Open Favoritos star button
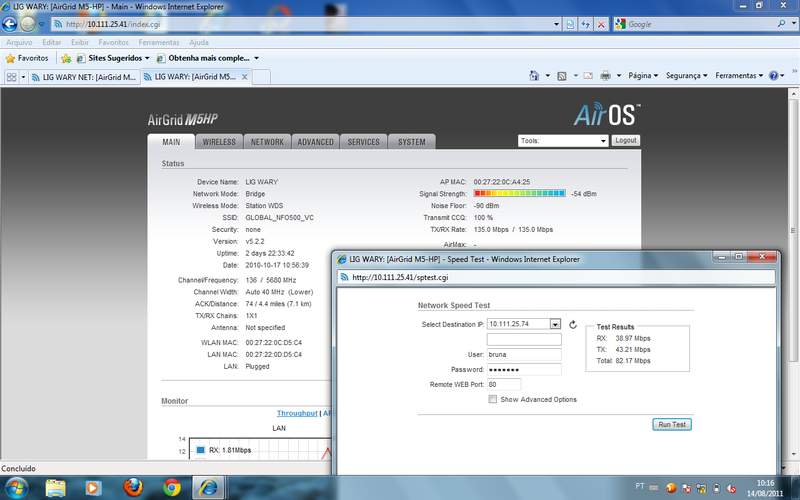The image size is (800, 500). pos(27,58)
